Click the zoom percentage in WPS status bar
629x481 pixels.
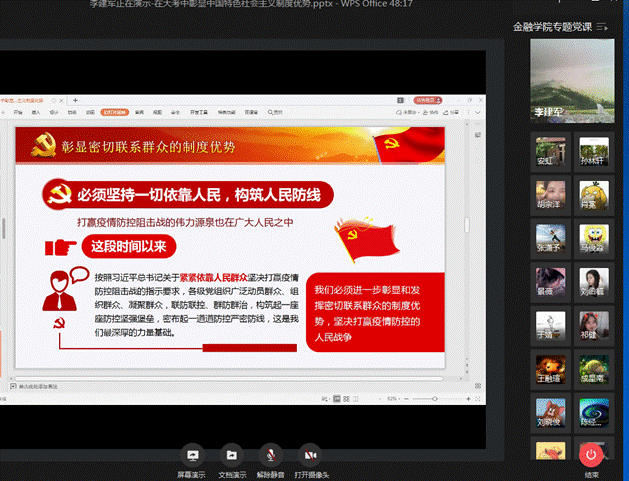pyautogui.click(x=393, y=398)
